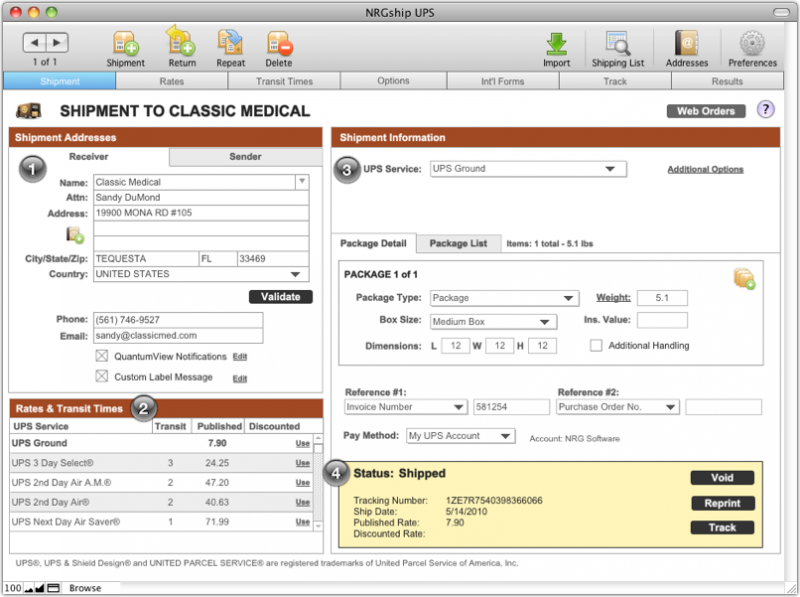Create a new Shipment via toolbar icon
This screenshot has width=800, height=597.
pos(125,45)
